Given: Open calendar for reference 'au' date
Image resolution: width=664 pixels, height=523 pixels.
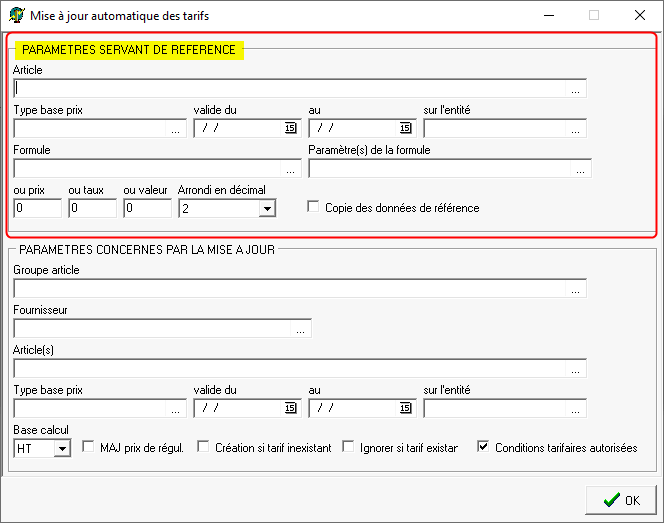Looking at the screenshot, I should tap(405, 128).
